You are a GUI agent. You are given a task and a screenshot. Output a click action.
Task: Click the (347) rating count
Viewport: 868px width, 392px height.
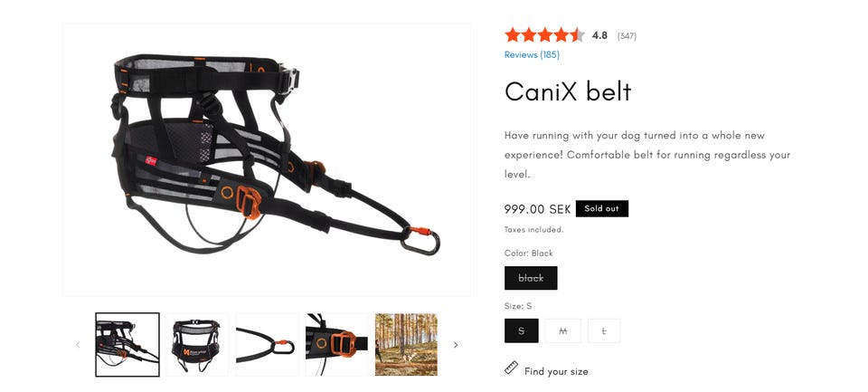(627, 36)
